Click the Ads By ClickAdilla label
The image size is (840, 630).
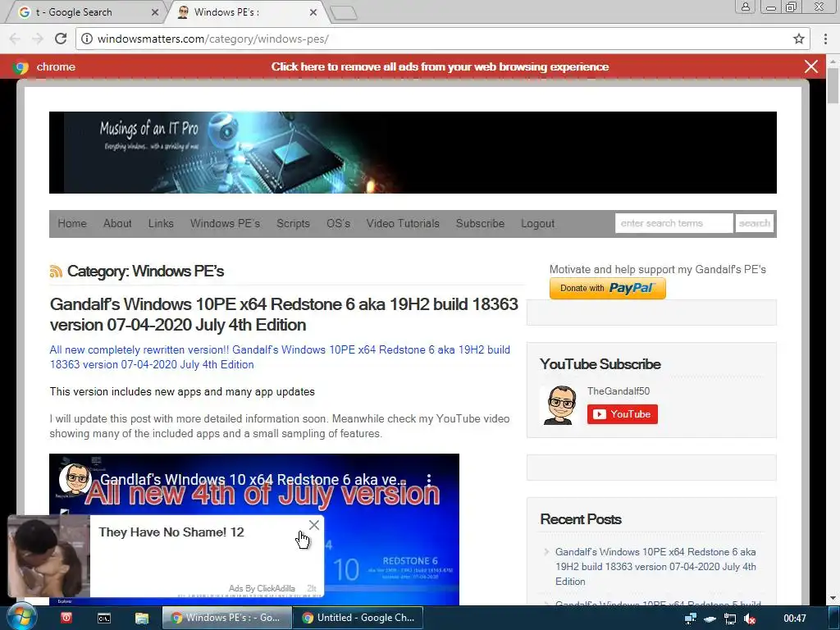262,588
